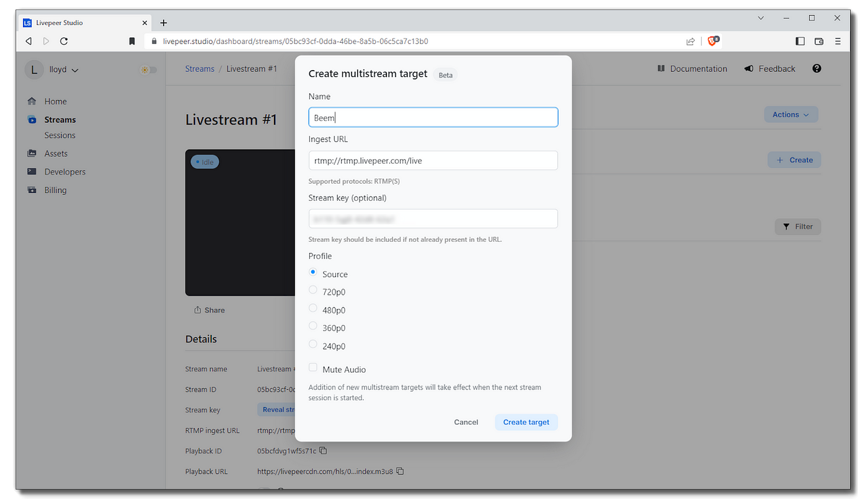868x503 pixels.
Task: Click the browser back arrow icon
Action: pyautogui.click(x=29, y=41)
